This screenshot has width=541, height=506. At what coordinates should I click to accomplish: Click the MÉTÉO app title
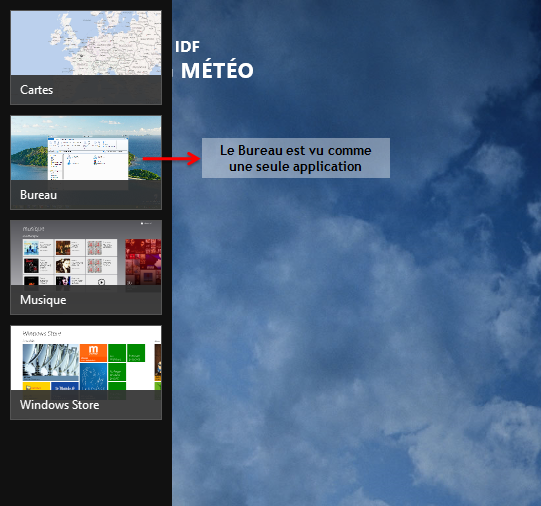(217, 70)
